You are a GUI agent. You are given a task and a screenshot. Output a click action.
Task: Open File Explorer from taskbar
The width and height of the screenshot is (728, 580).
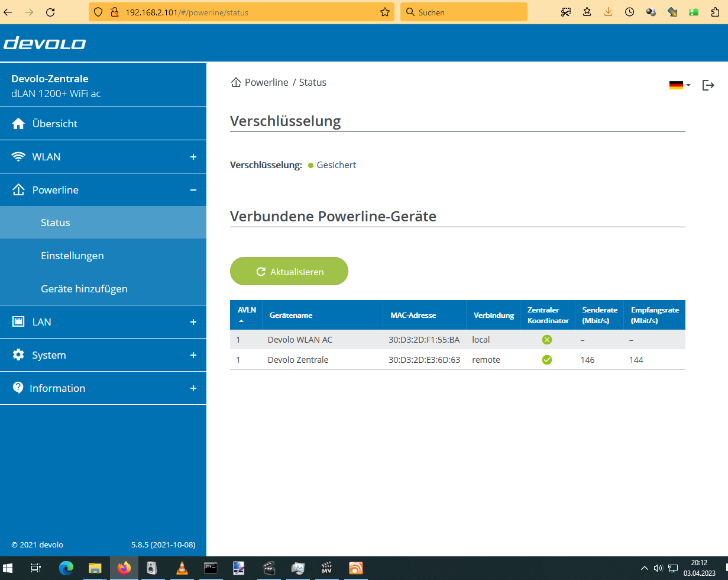tap(95, 568)
